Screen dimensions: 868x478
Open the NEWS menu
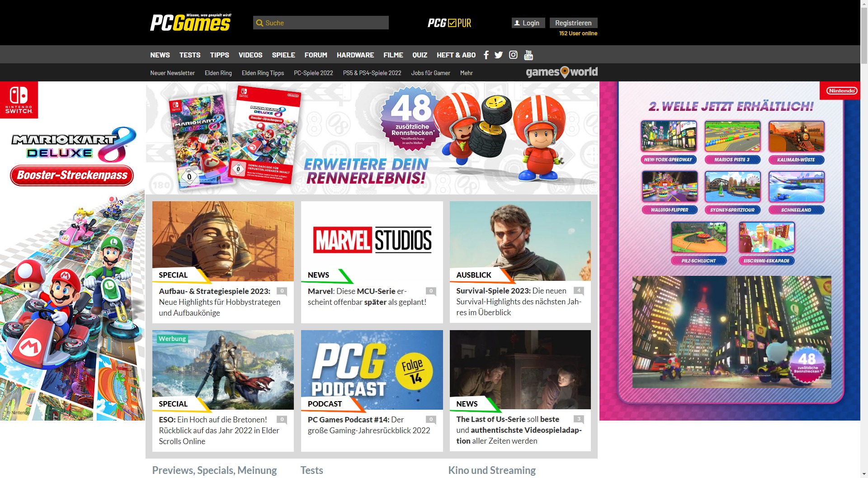(x=160, y=55)
